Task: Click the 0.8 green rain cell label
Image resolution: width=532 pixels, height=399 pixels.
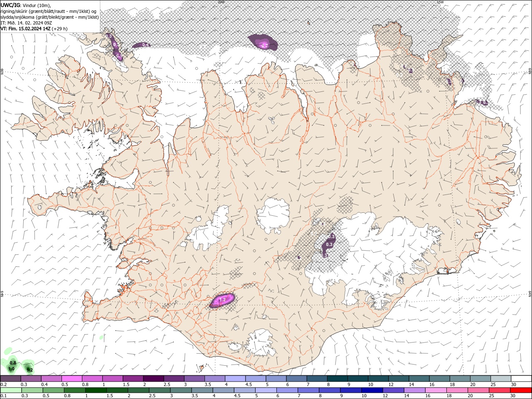Action: click(x=13, y=363)
